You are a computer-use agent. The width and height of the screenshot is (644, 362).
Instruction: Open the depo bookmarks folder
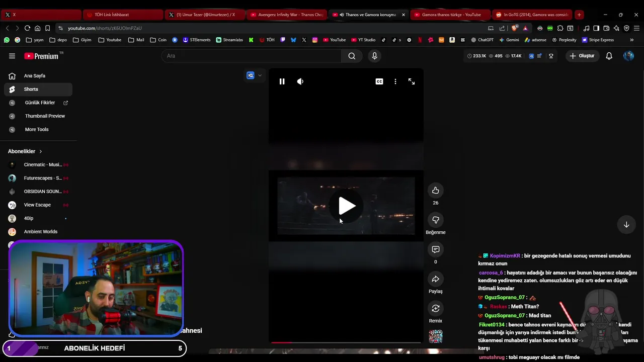point(58,40)
